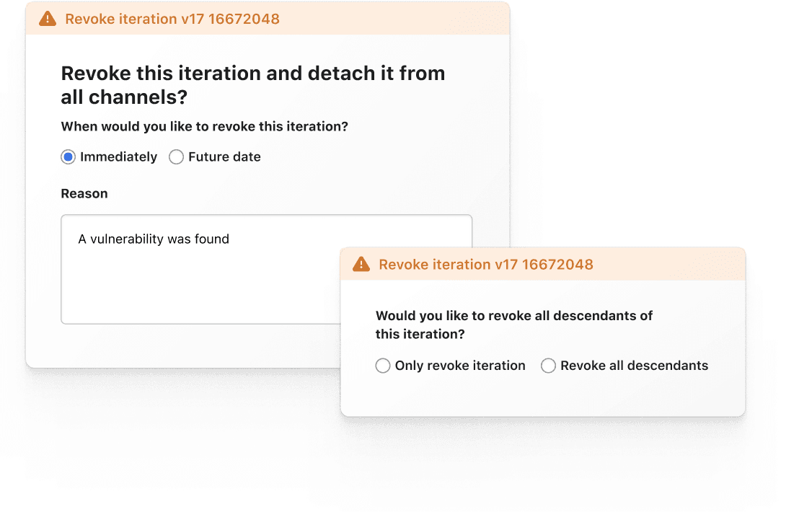The width and height of the screenshot is (812, 512).
Task: Click the empty orange header bar of the descendants dialog
Action: [671, 265]
